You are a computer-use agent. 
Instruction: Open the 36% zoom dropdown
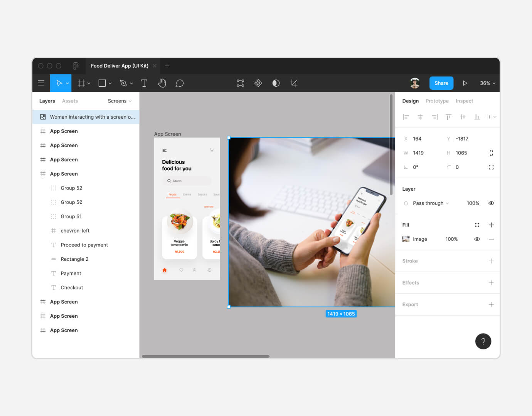coord(487,83)
